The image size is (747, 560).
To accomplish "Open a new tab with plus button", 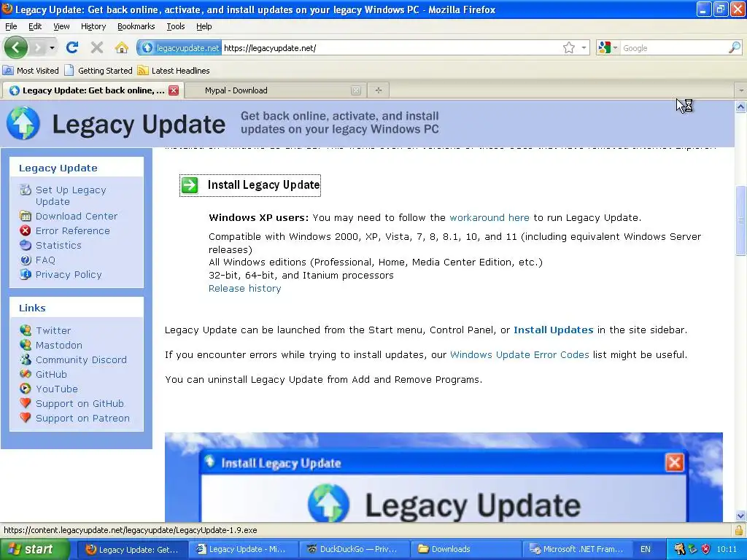I will click(379, 90).
